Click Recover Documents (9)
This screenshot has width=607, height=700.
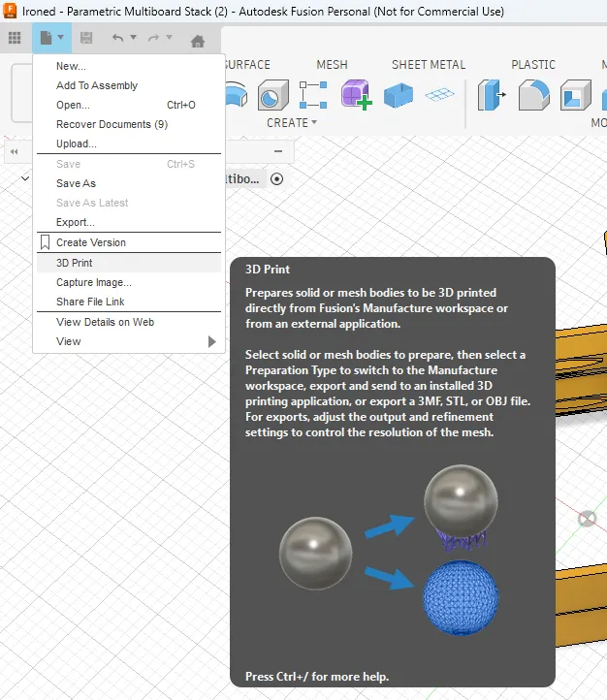pos(129,124)
